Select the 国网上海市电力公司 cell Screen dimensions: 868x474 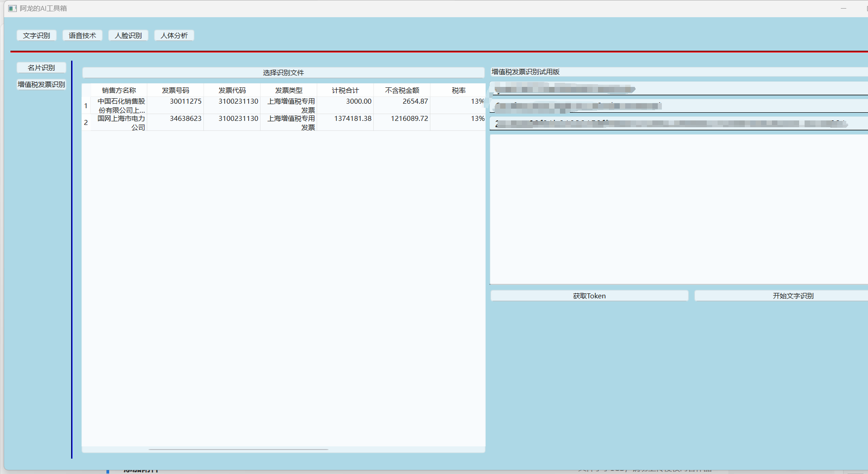119,122
